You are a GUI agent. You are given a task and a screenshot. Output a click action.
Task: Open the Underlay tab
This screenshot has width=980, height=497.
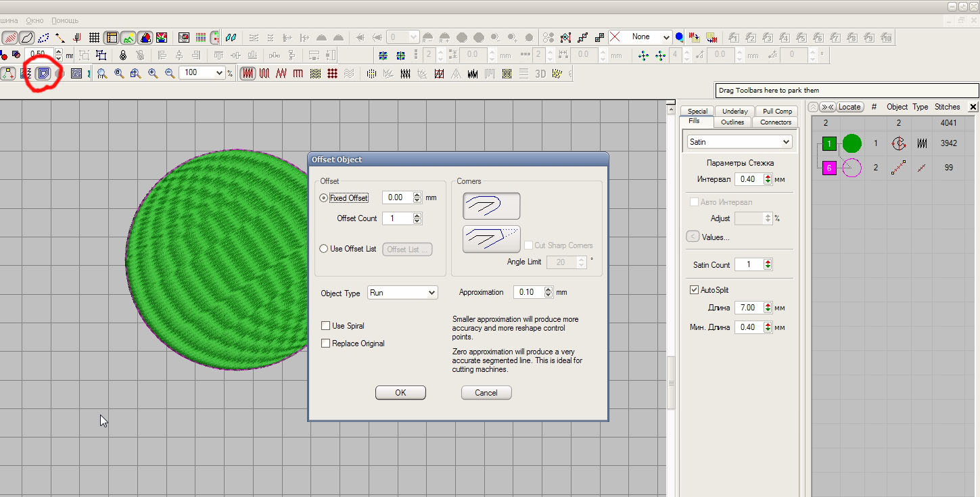coord(734,111)
